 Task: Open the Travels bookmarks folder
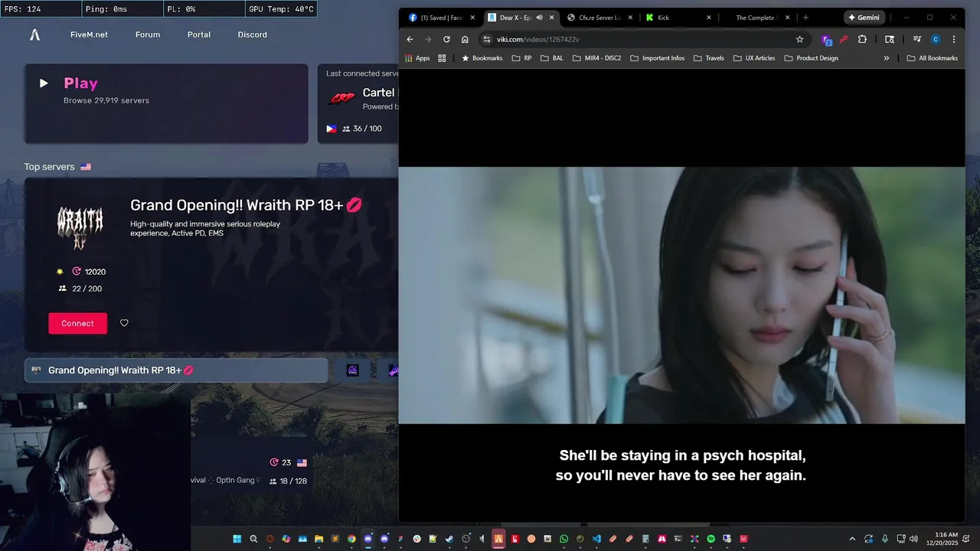click(708, 58)
